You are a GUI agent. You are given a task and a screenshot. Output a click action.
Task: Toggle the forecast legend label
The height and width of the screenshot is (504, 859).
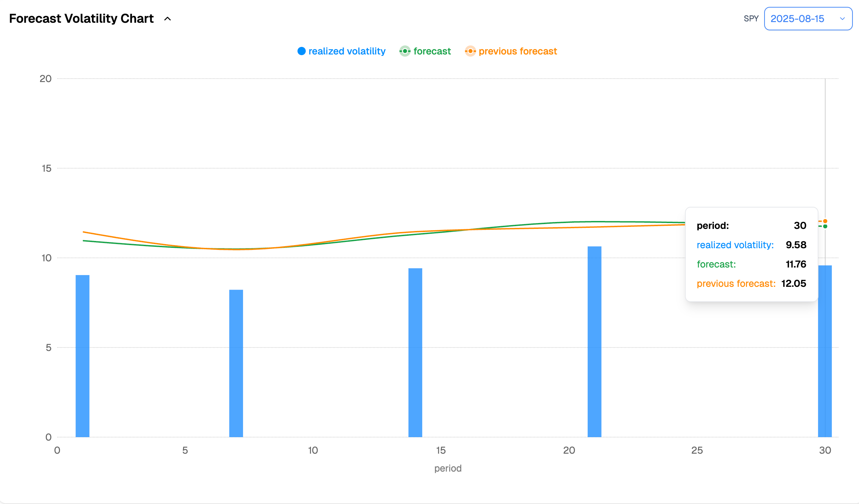pos(432,51)
